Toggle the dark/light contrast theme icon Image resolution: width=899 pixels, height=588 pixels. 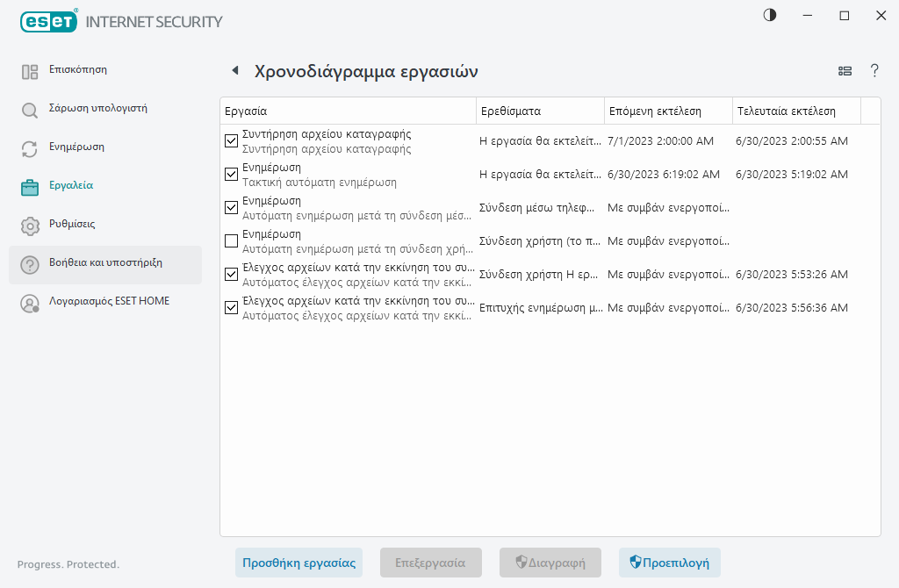point(770,16)
